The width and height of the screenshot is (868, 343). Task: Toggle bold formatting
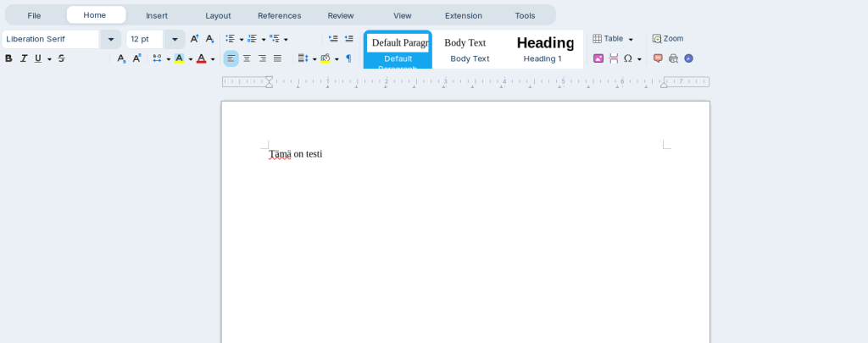(x=8, y=58)
